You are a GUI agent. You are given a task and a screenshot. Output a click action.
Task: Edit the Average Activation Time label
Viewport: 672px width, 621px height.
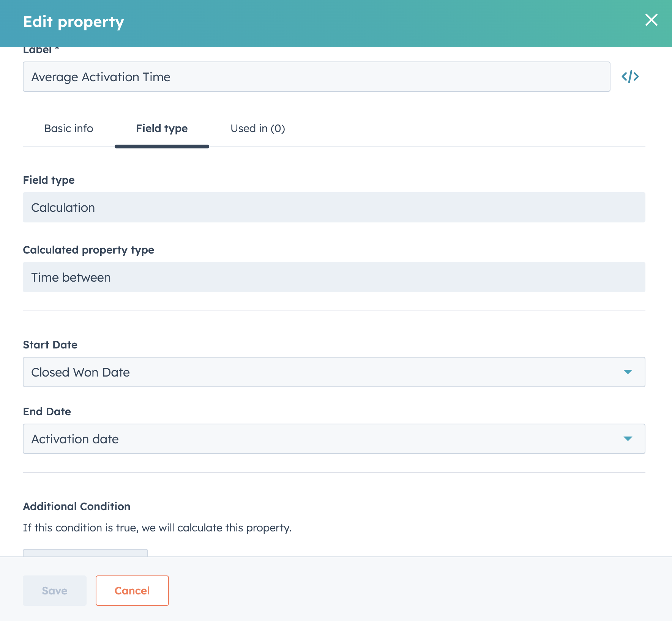coord(317,77)
